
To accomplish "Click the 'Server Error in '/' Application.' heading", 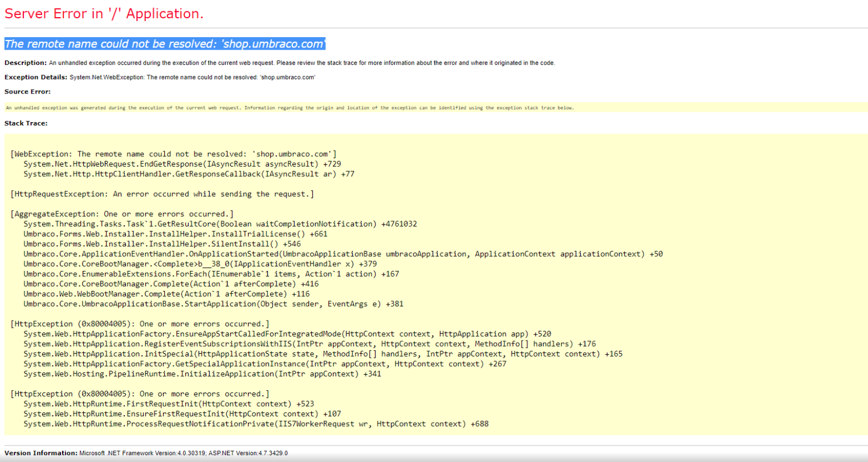I will (x=104, y=14).
